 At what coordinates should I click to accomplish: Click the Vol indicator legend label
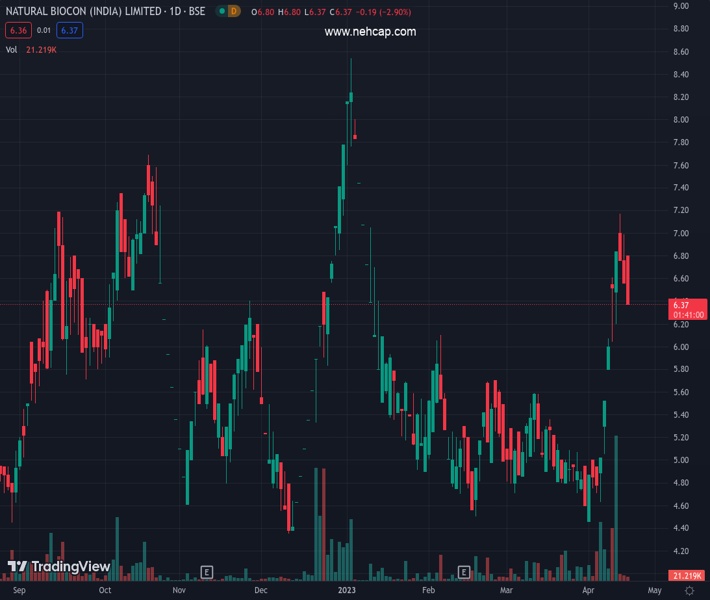tap(12, 49)
